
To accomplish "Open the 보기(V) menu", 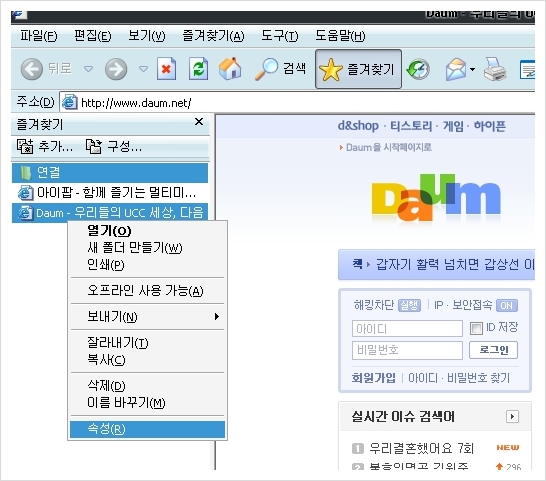I will coord(147,36).
